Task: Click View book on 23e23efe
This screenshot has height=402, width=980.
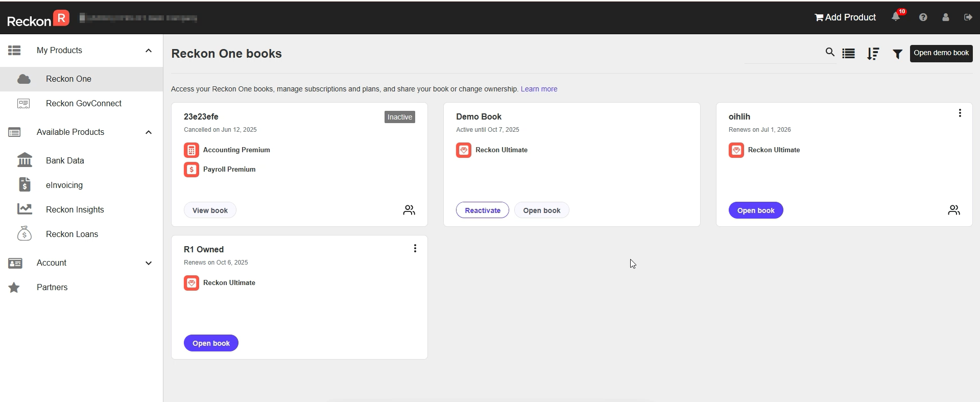Action: point(210,210)
